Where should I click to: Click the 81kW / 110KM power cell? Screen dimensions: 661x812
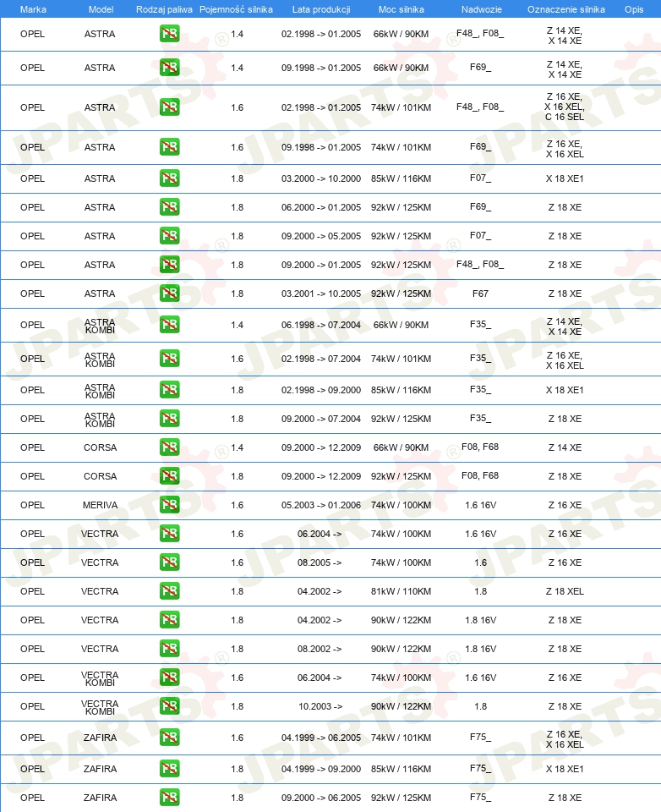[x=402, y=591]
